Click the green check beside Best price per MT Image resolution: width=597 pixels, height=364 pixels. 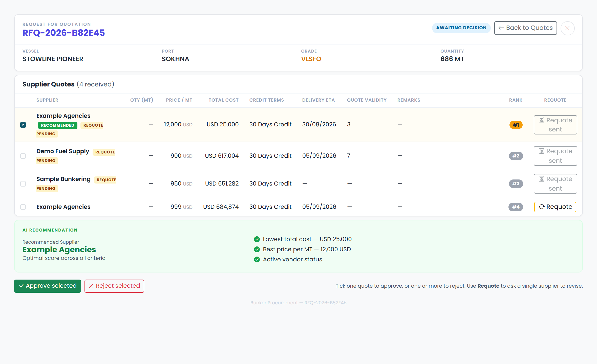[257, 249]
